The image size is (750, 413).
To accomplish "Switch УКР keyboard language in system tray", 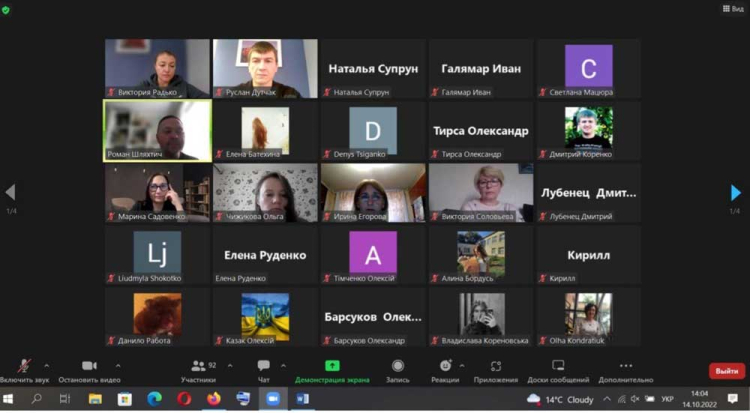I will 667,399.
